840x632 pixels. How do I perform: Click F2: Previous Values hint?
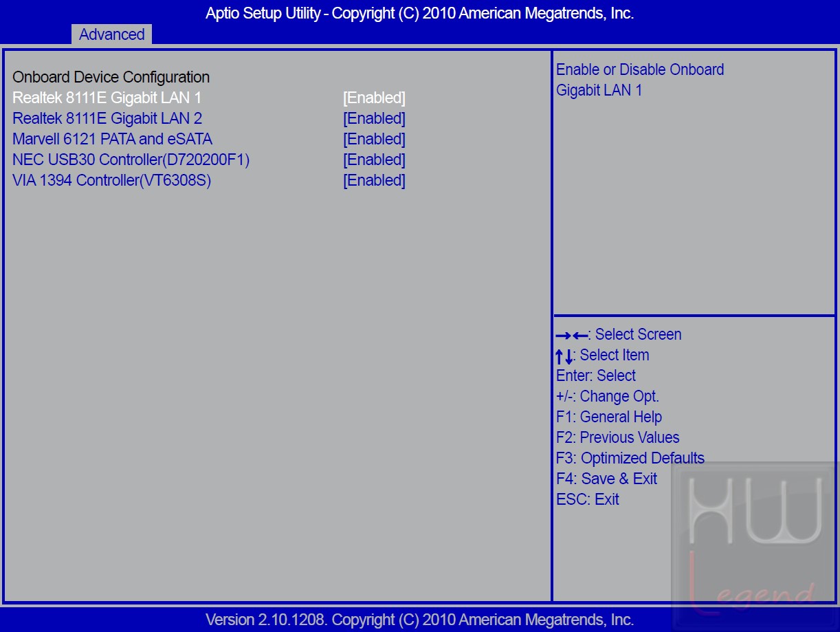[x=618, y=437]
